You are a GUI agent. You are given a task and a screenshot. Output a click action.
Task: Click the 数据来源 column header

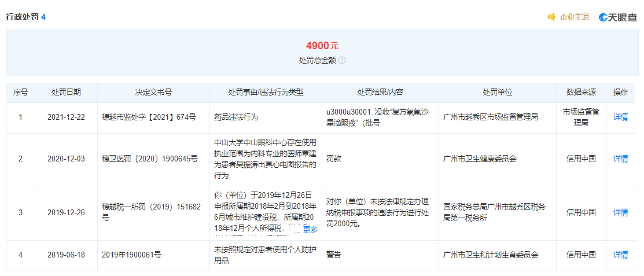pyautogui.click(x=580, y=93)
